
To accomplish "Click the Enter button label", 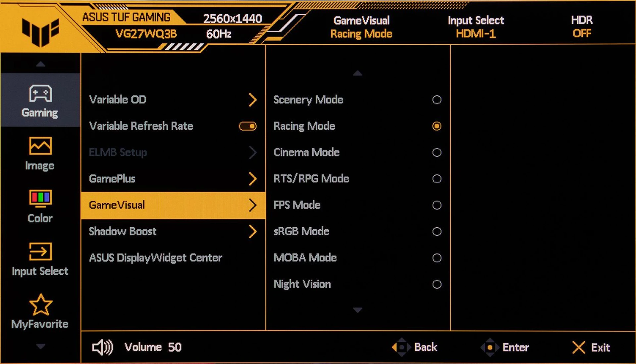I will pyautogui.click(x=516, y=347).
